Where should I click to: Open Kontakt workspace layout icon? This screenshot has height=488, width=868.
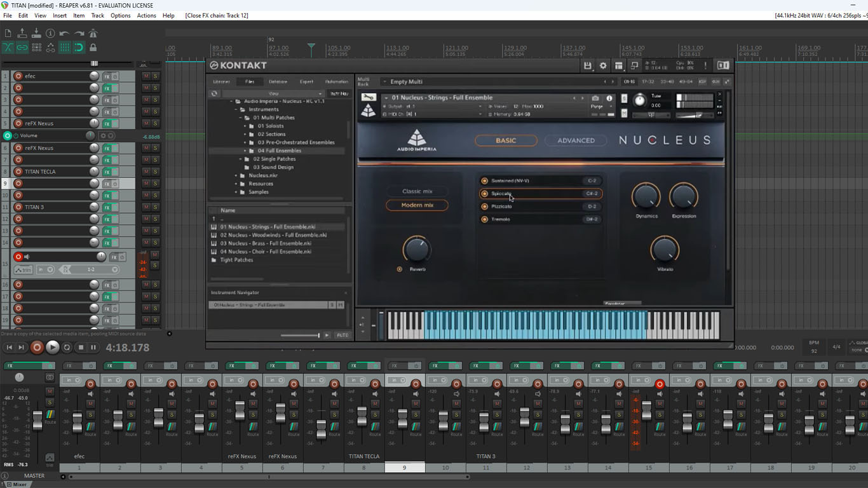618,65
